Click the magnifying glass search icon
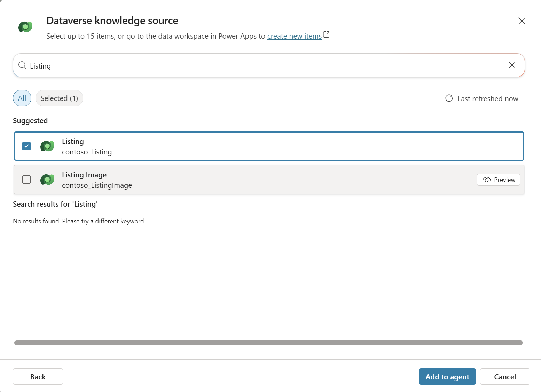 (22, 65)
